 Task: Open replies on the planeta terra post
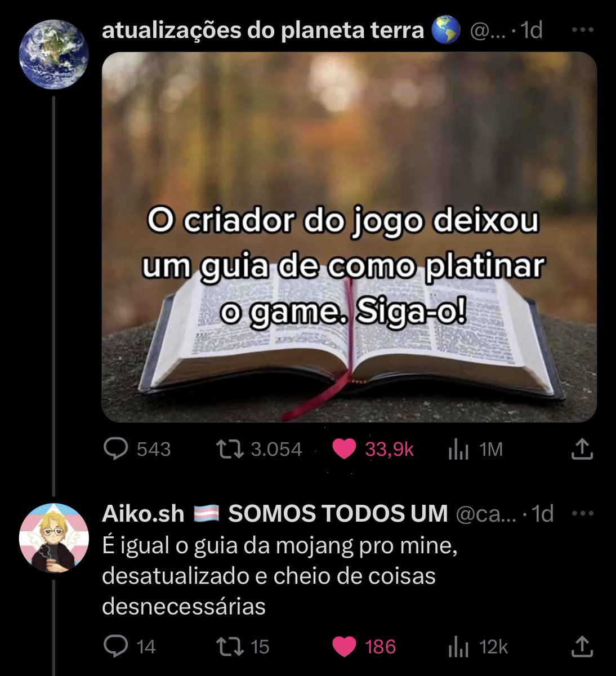pos(137,449)
